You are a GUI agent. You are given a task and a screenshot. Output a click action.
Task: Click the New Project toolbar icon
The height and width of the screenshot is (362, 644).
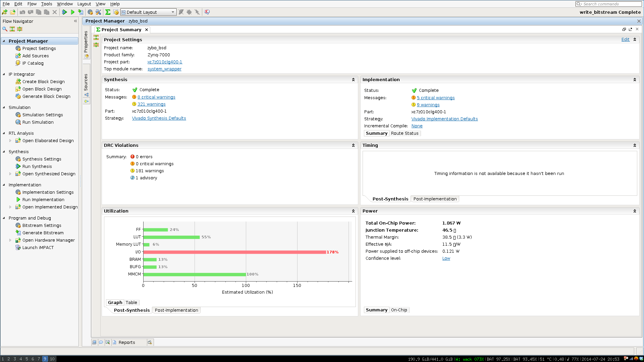[x=5, y=12]
